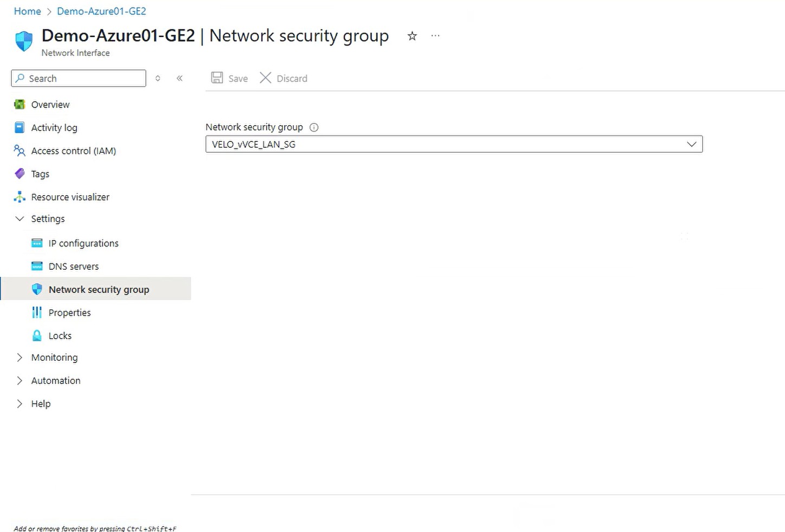Click the info icon next to Network security group

point(314,127)
